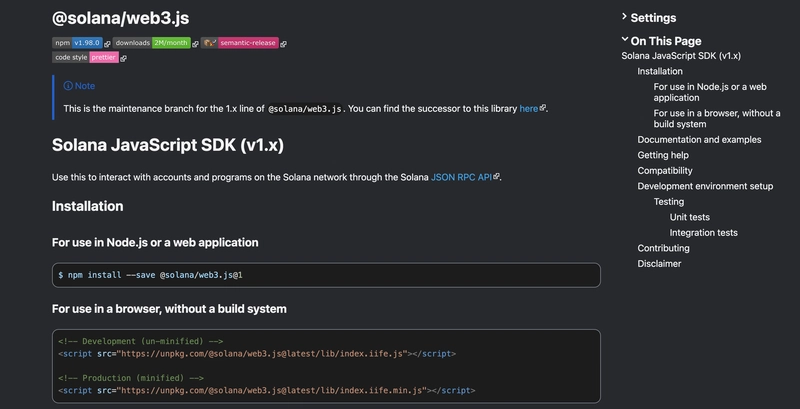The width and height of the screenshot is (800, 409).
Task: Go to Documentation and examples section
Action: (x=699, y=140)
